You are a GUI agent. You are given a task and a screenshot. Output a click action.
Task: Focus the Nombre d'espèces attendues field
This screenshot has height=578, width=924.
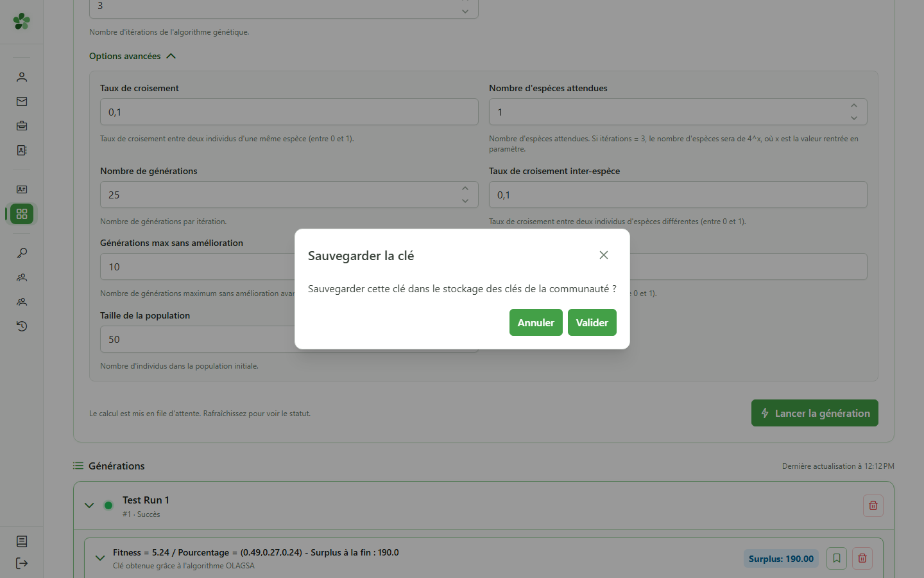tap(678, 112)
